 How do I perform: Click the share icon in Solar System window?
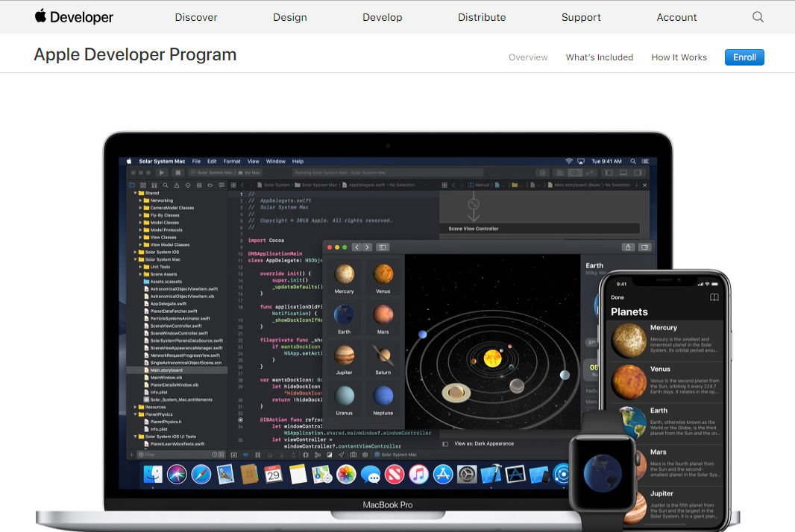[x=628, y=247]
